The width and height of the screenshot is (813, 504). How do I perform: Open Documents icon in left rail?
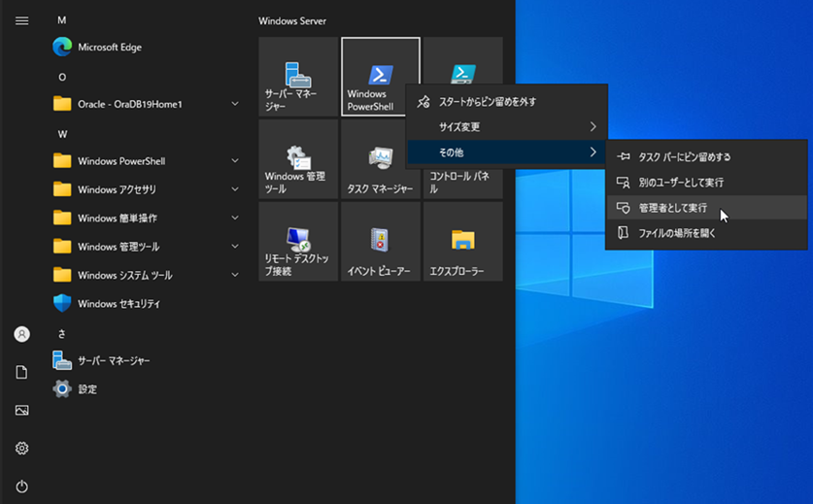click(21, 372)
